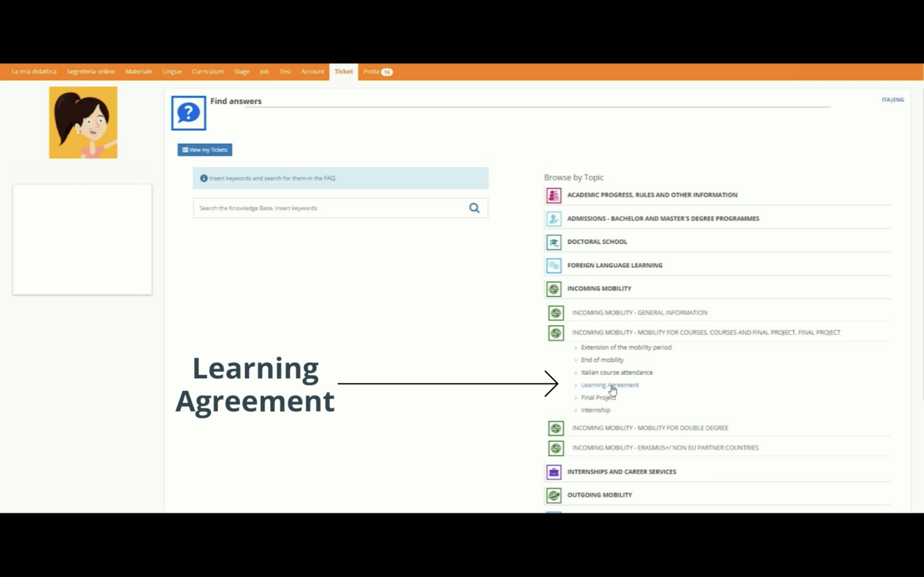Screen dimensions: 924x577
Task: Open the Posta tab with 16 badge
Action: [x=377, y=72]
